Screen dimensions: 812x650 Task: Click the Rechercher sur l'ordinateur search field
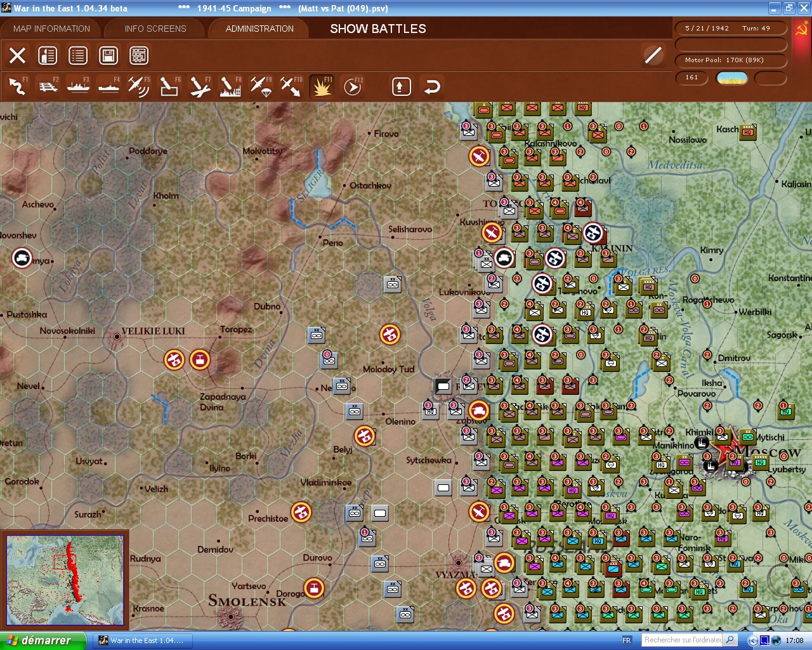pyautogui.click(x=683, y=640)
